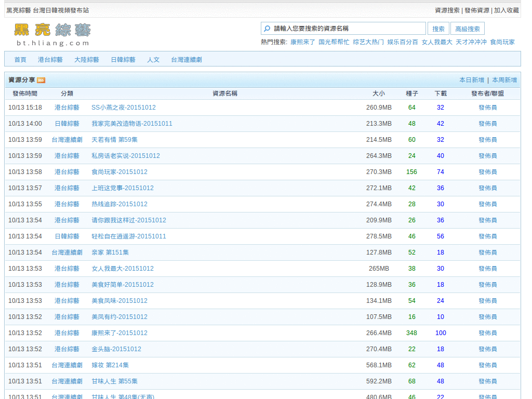The image size is (532, 399).
Task: Open resource 金头脑-20151012
Action: tap(116, 350)
